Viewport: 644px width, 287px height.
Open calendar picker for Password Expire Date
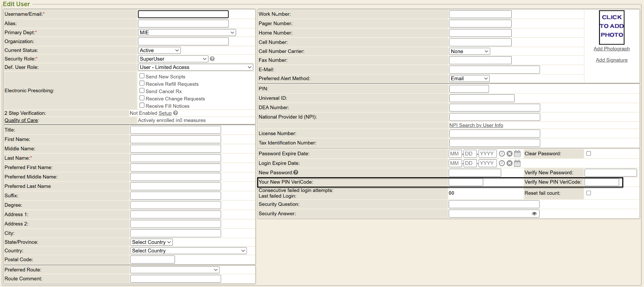pos(517,154)
